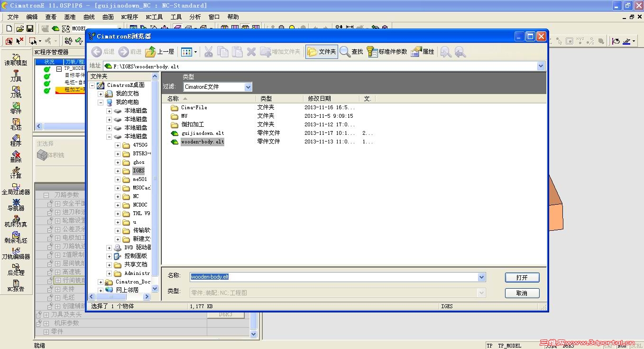644x349 pixels.
Task: Open 标准件参数 standard part parameters
Action: click(386, 52)
